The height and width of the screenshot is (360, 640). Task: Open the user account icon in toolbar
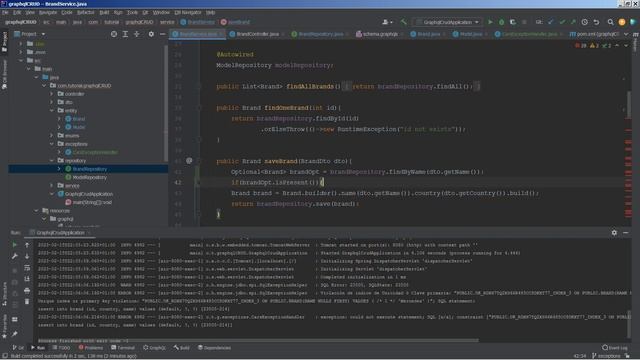coord(387,22)
